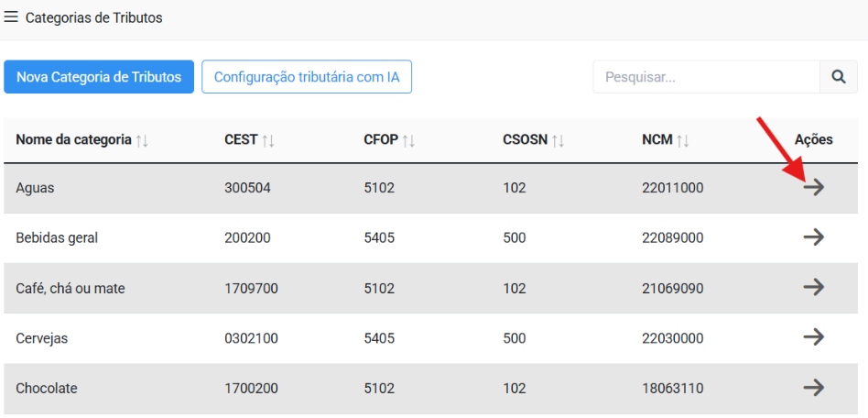Open actions arrow for Bebidas geral row
This screenshot has width=868, height=418.
(x=813, y=237)
